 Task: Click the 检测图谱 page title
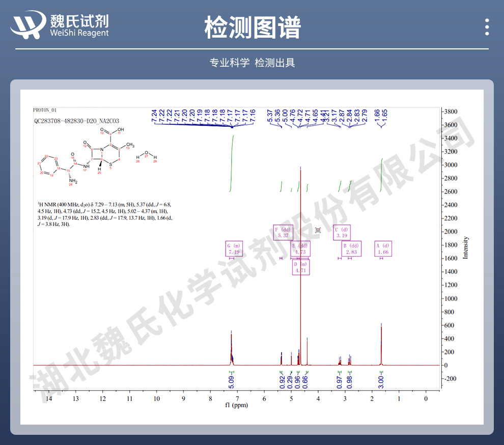pos(252,27)
